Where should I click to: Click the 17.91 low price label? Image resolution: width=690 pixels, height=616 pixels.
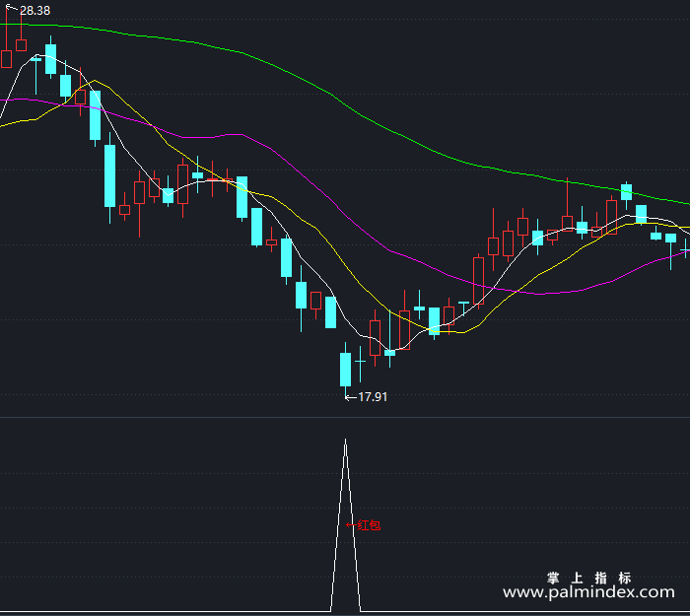pyautogui.click(x=373, y=397)
